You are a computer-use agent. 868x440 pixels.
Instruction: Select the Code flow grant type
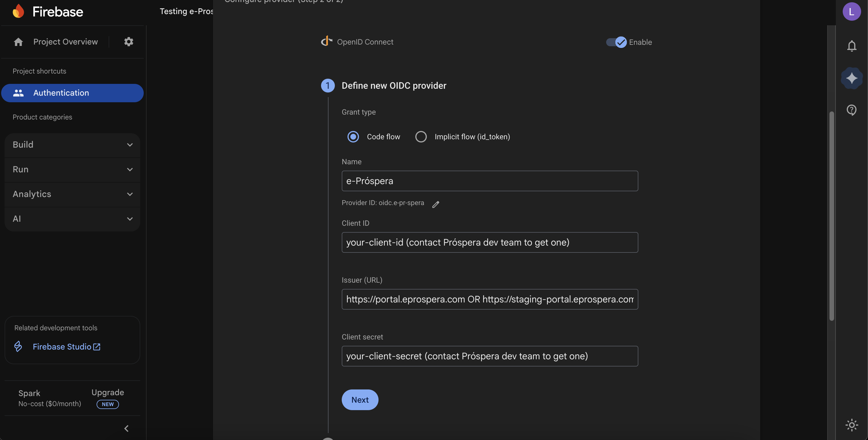[x=353, y=137]
